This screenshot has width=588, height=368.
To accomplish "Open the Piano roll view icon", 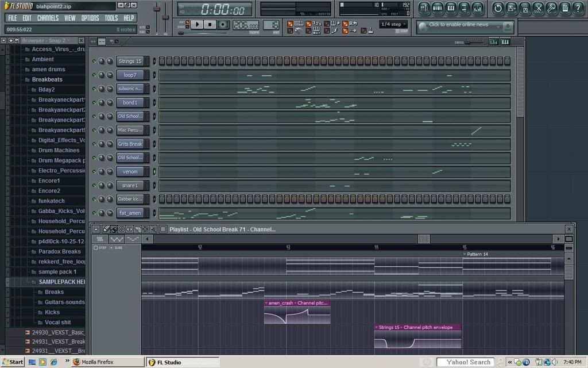I will 451,8.
